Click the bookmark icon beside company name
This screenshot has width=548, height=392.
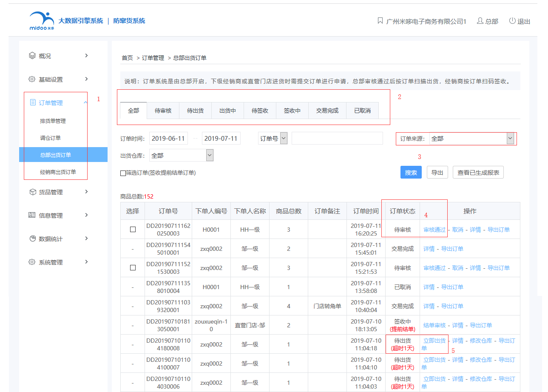click(380, 21)
